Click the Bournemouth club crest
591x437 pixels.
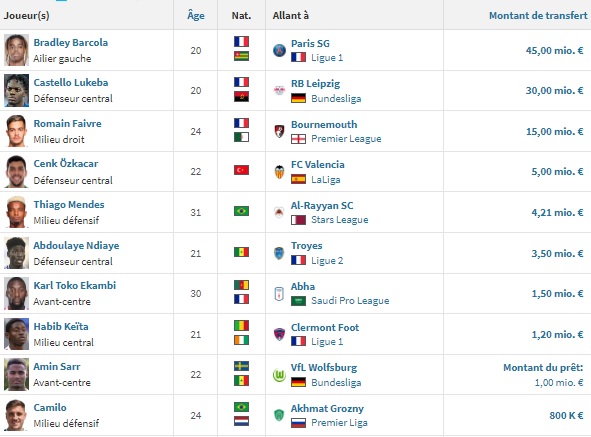point(279,131)
